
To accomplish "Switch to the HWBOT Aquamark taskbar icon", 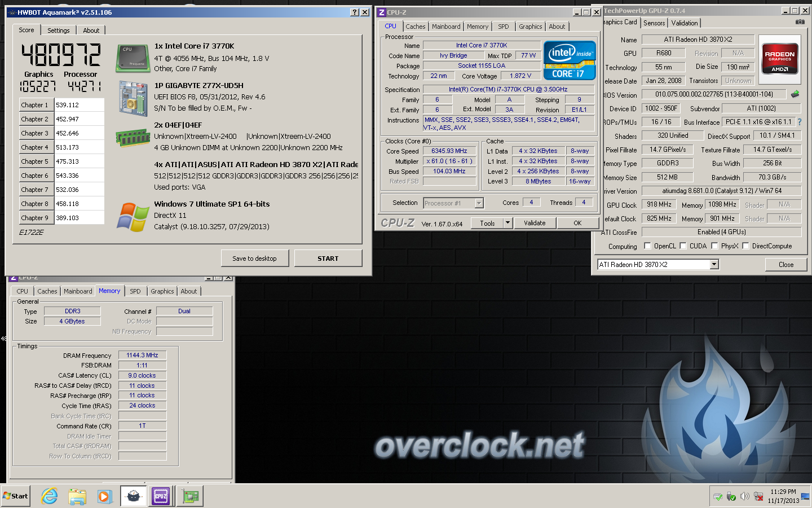I will coord(134,496).
